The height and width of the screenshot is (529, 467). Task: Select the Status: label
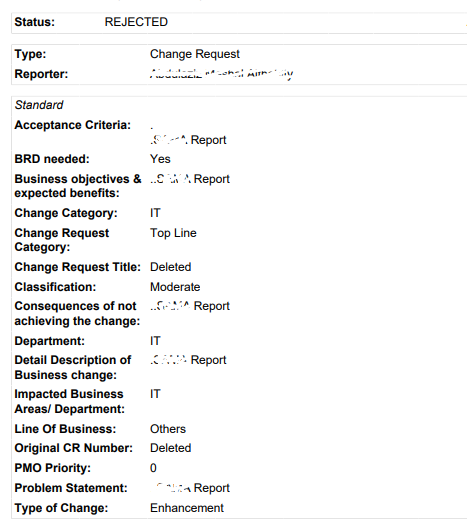[x=34, y=22]
